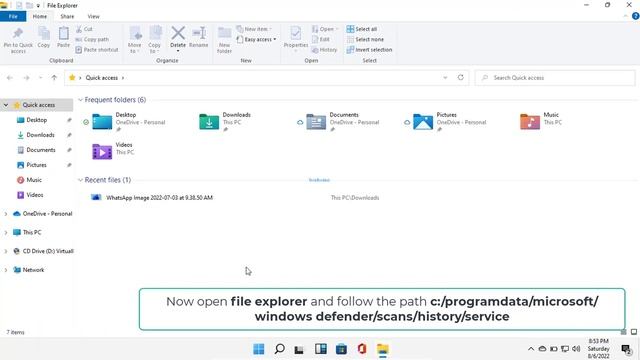Collapse the Recent files section
Viewport: 640px width, 360px height.
[80, 180]
